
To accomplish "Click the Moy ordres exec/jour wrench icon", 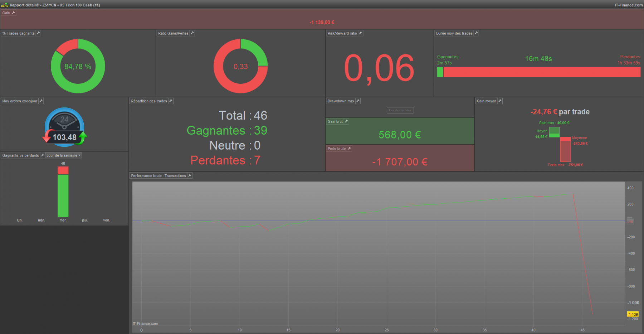I will [x=41, y=101].
